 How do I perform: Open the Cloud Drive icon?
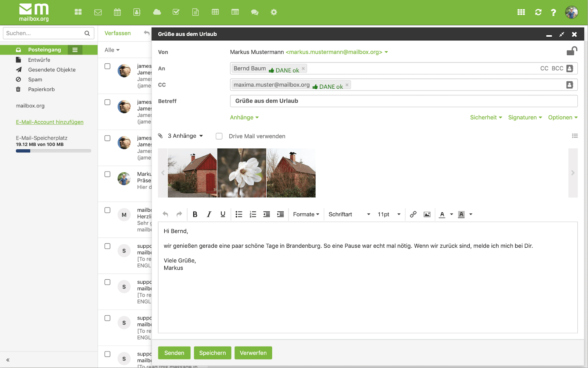point(157,12)
